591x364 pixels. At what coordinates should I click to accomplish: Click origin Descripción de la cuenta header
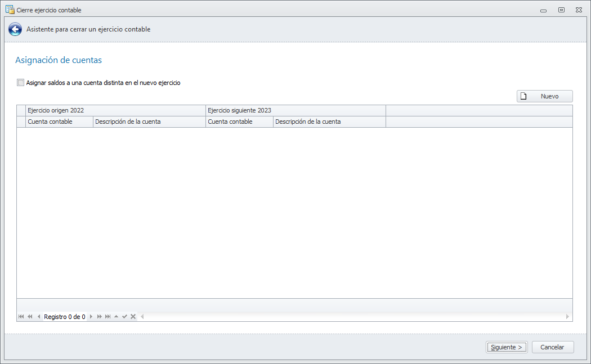[149, 122]
